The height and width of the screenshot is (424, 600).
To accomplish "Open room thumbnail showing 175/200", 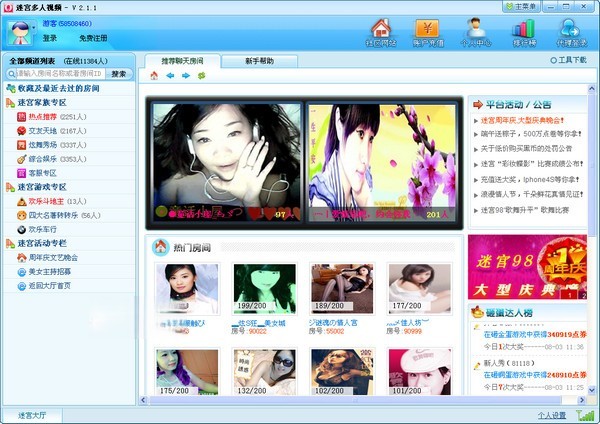I will pos(187,372).
